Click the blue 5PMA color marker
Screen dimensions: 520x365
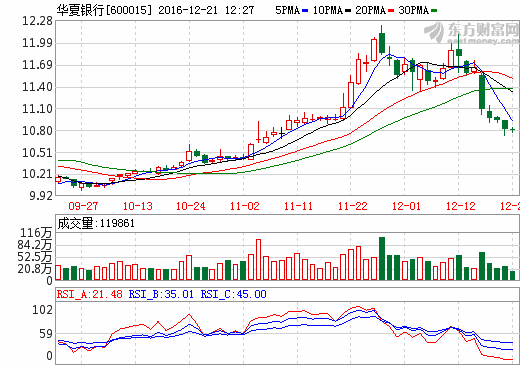click(305, 11)
